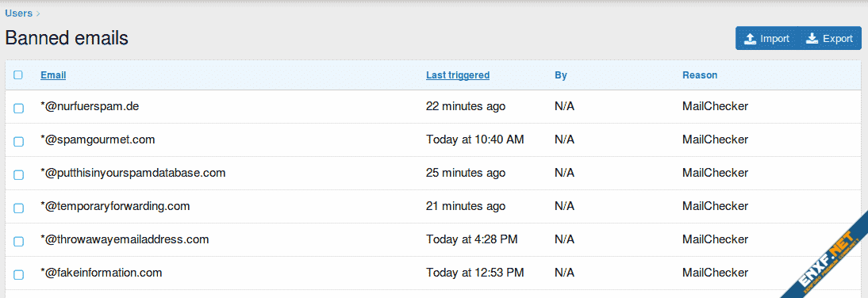The width and height of the screenshot is (868, 298).
Task: Check the box for *@nurfuerspam.de
Action: click(18, 109)
